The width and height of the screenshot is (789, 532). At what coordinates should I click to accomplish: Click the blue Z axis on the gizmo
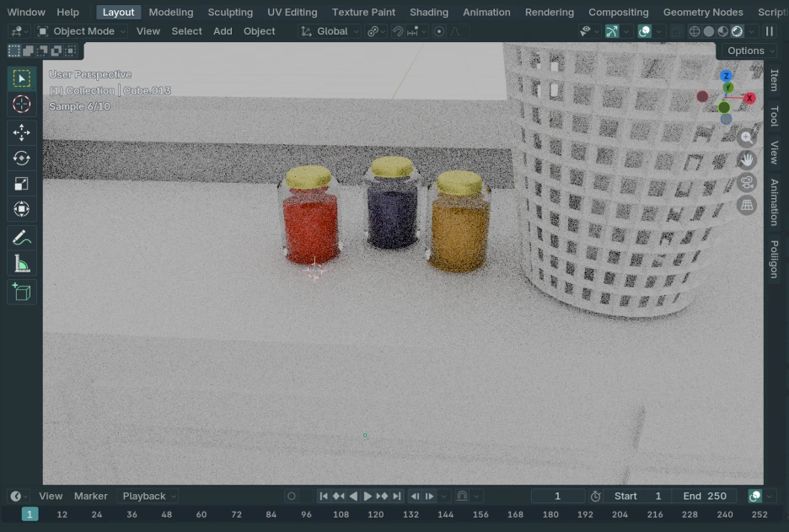tap(726, 76)
